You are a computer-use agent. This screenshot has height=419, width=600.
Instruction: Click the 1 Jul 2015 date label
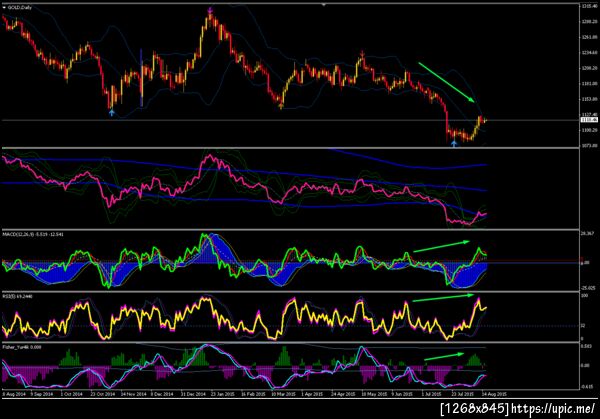point(431,394)
